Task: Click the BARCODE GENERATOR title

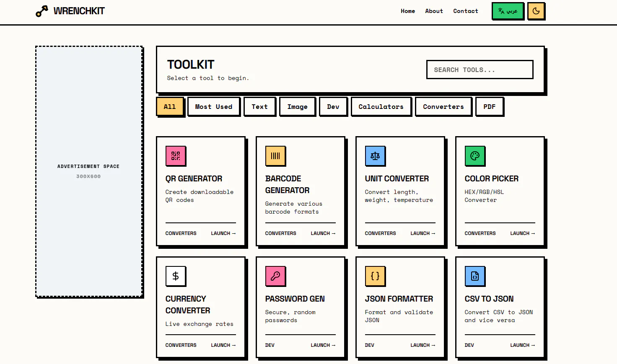Action: 288,184
